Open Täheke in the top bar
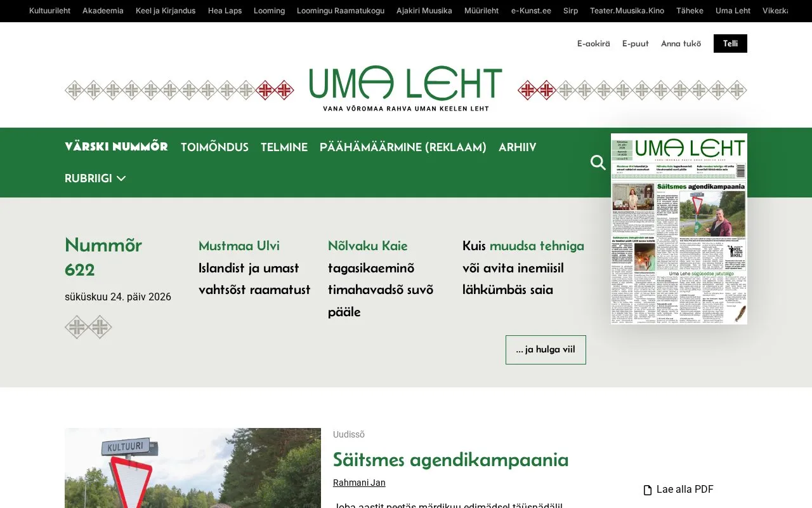 (690, 11)
